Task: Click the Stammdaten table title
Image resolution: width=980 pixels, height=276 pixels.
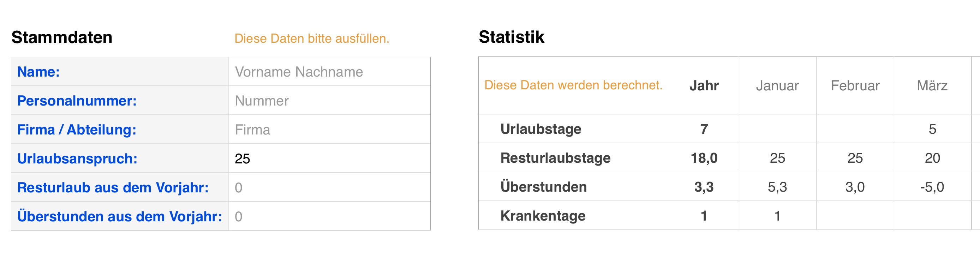Action: pyautogui.click(x=62, y=38)
